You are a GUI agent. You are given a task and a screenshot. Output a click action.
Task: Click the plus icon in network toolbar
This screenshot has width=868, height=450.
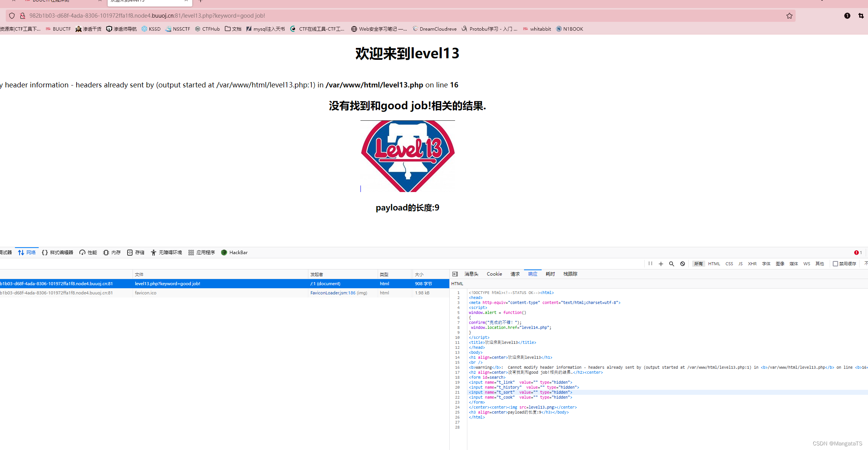[661, 264]
